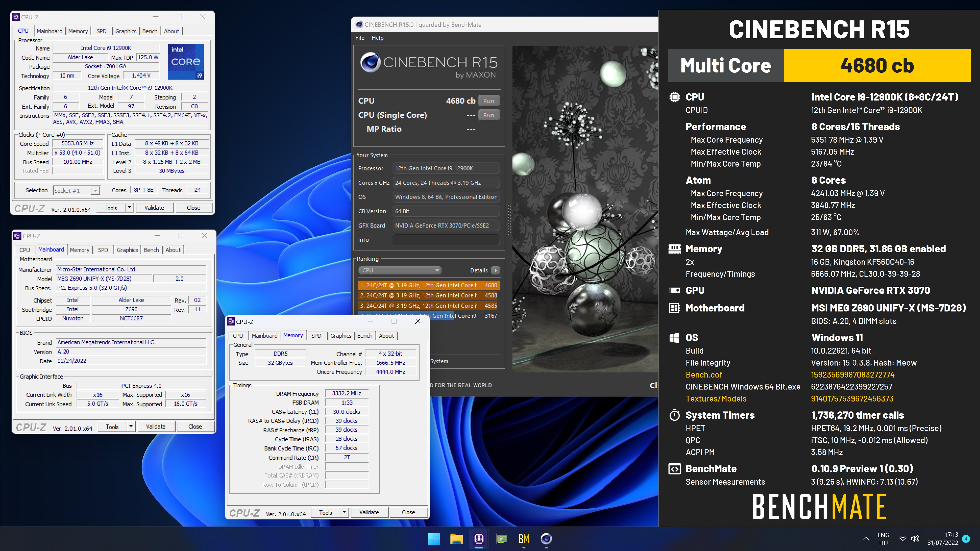This screenshot has width=980, height=551.
Task: Switch to About tab in Memory CPU-Z window
Action: point(387,335)
